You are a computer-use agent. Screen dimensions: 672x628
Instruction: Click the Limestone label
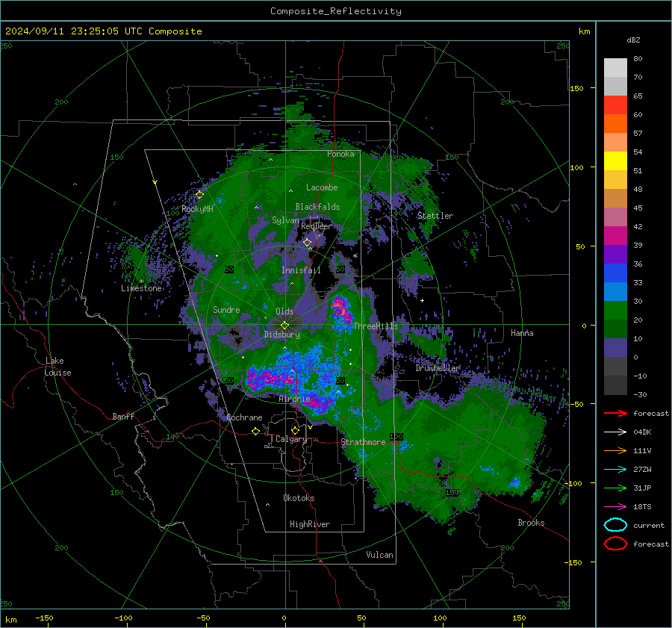pos(141,288)
